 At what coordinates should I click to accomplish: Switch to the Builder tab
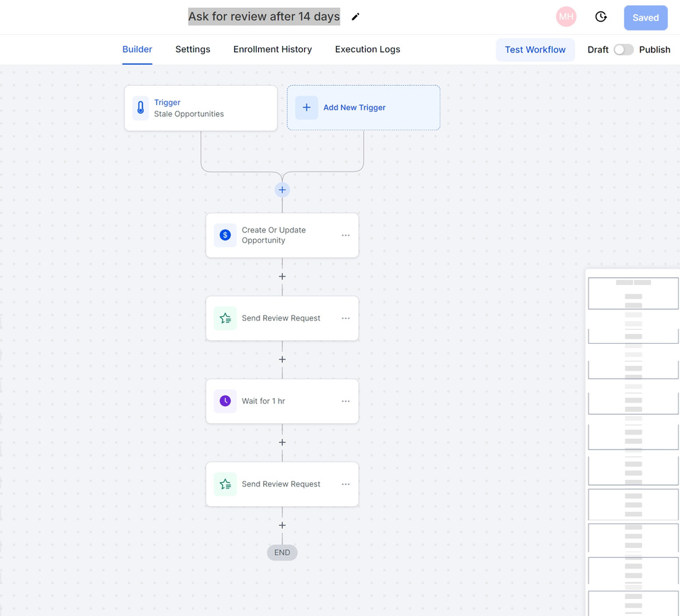pyautogui.click(x=137, y=50)
